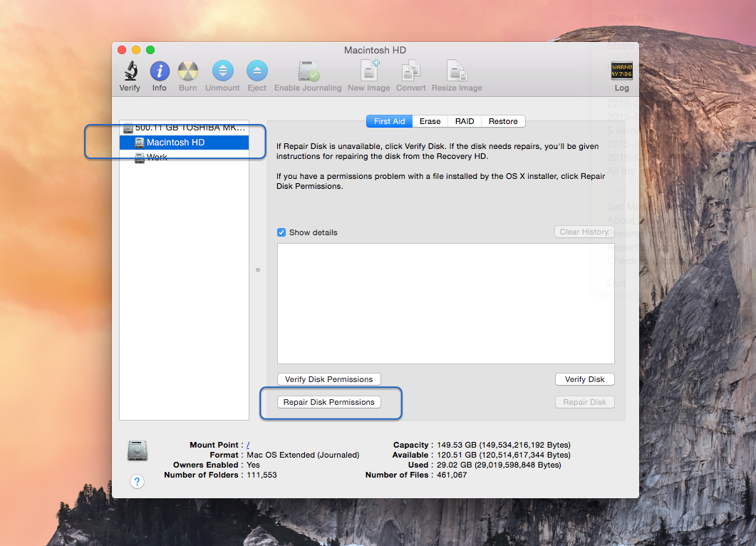Select the Macintosh HD volume

[184, 143]
